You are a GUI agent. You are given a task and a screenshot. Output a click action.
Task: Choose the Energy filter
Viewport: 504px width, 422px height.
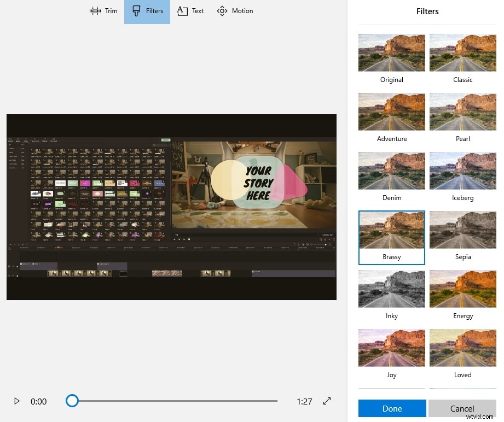pos(462,289)
